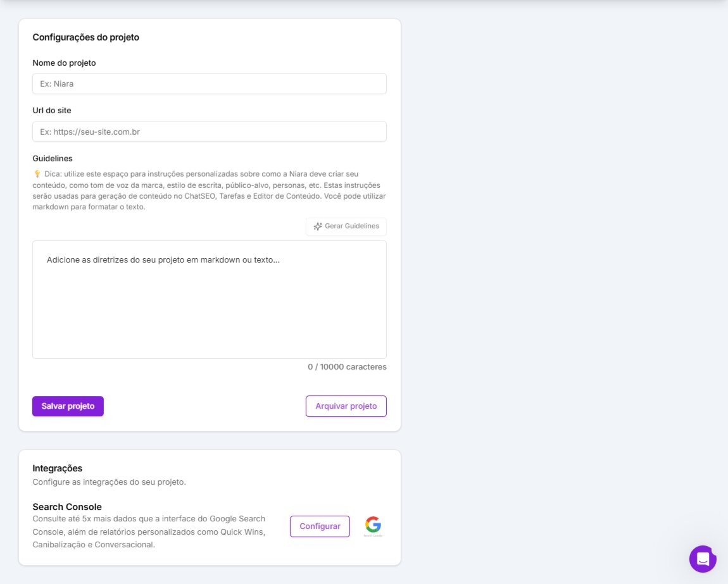
Task: Click Configurar for Search Console
Action: (320, 526)
